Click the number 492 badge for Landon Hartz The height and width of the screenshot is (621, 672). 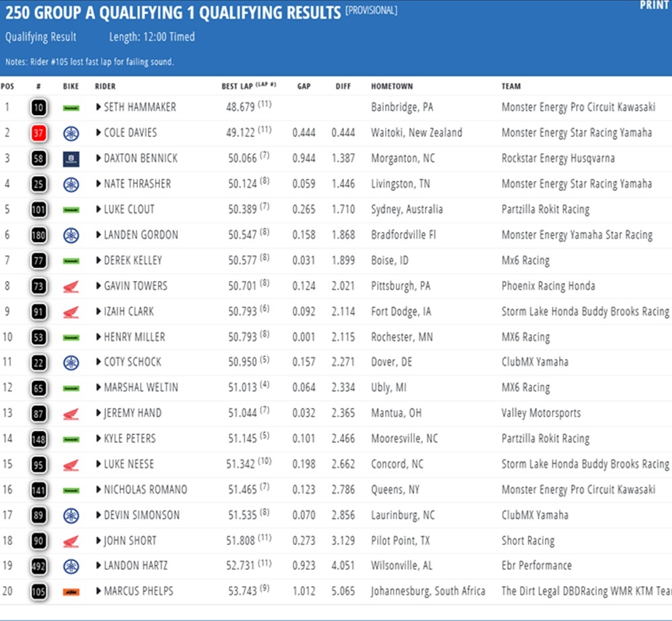point(38,567)
